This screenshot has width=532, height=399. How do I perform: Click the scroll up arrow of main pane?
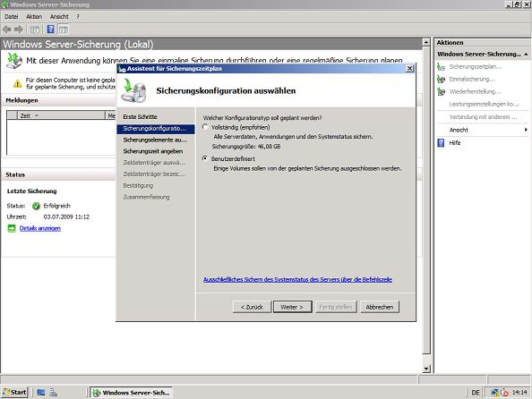point(426,42)
